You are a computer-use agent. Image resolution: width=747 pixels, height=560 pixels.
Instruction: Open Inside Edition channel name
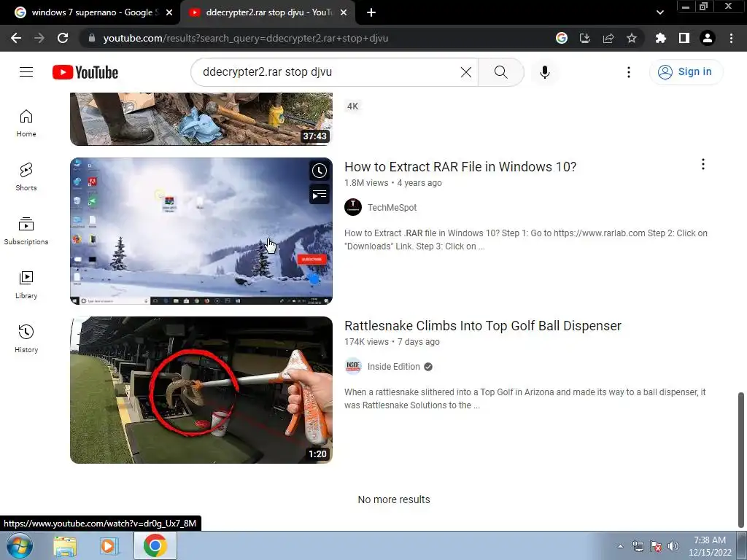coord(393,367)
